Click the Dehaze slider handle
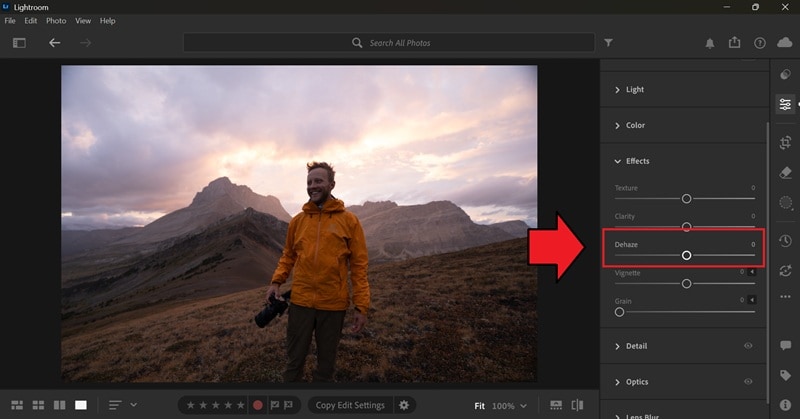 click(686, 255)
